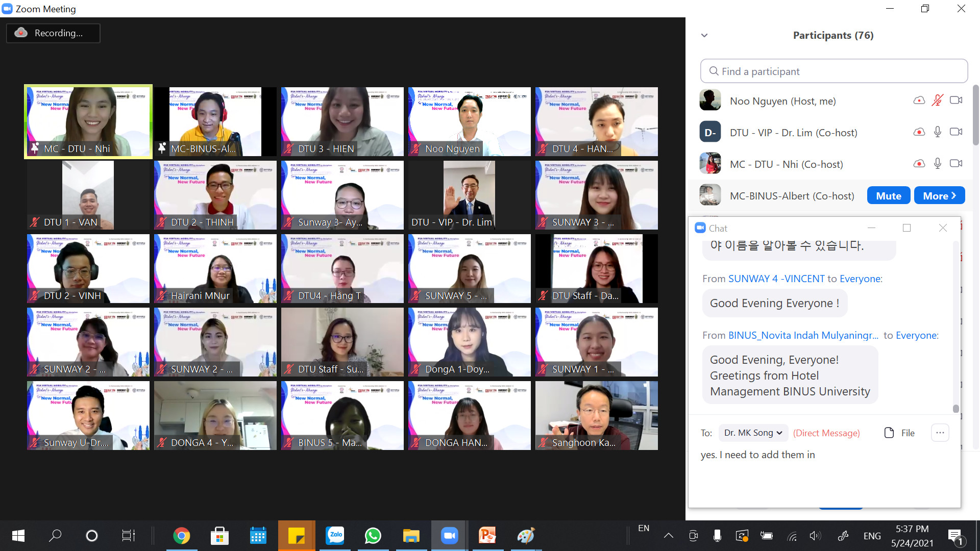The height and width of the screenshot is (551, 980).
Task: Open WhatsApp from the taskbar
Action: [373, 535]
